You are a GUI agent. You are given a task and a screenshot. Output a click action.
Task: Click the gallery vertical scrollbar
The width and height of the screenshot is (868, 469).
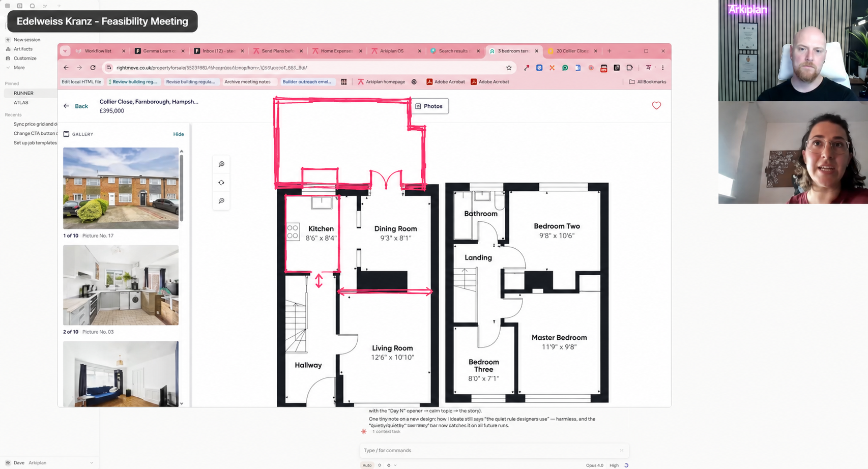point(182,188)
